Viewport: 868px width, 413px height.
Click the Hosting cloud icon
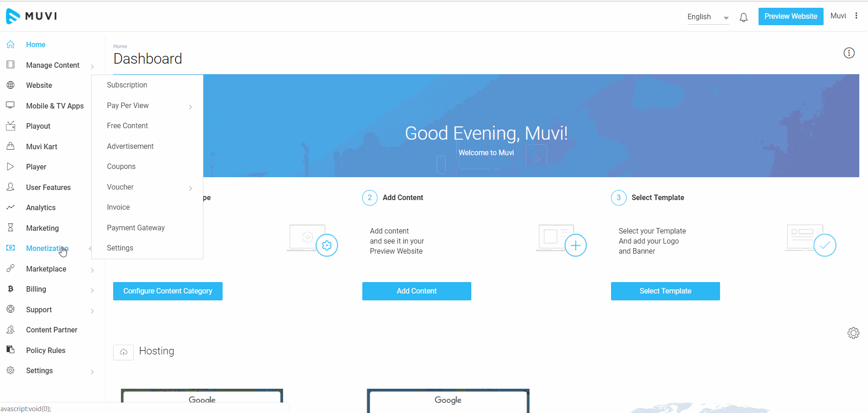(123, 352)
